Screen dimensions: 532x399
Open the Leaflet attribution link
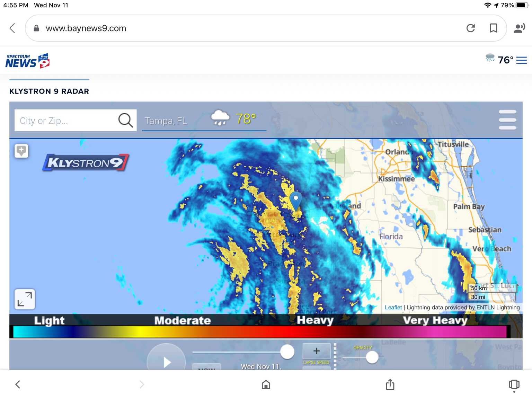coord(393,307)
